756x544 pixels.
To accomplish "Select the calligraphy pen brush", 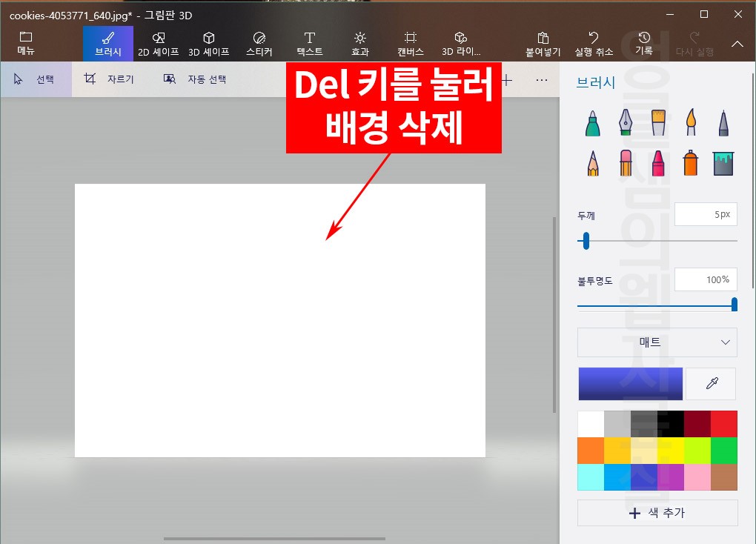I will (625, 122).
